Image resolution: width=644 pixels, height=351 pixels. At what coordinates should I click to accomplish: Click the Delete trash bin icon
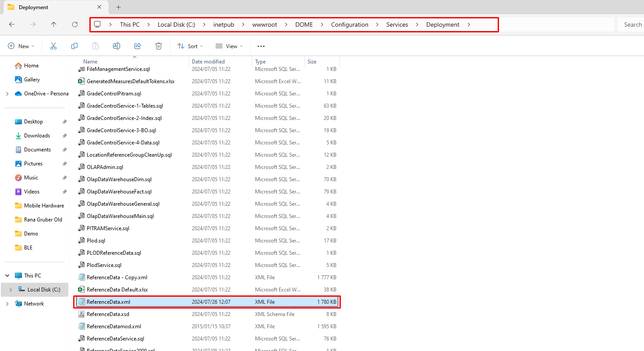coord(159,46)
